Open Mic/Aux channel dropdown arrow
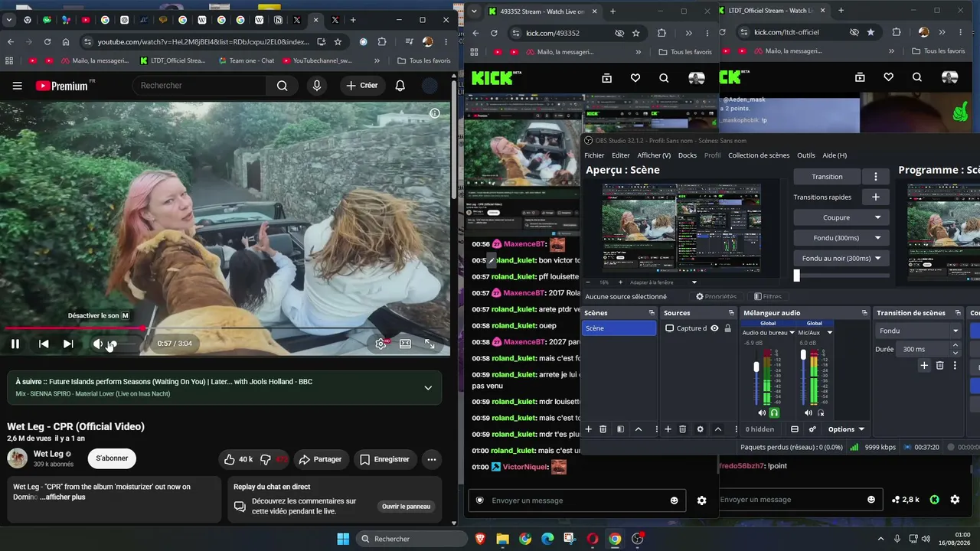The image size is (980, 551). tap(829, 333)
